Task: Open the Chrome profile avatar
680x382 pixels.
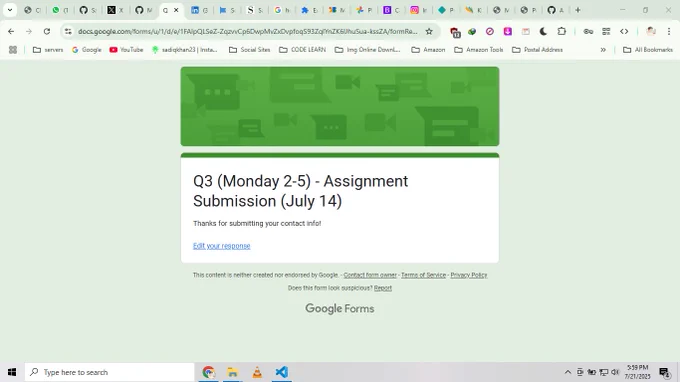Action: 651,31
